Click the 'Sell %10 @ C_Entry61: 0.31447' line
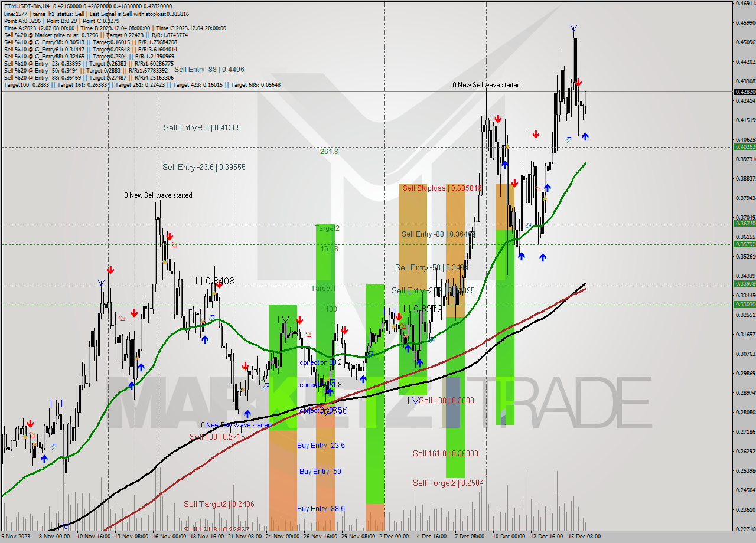Image resolution: width=756 pixels, height=543 pixels. (x=90, y=49)
